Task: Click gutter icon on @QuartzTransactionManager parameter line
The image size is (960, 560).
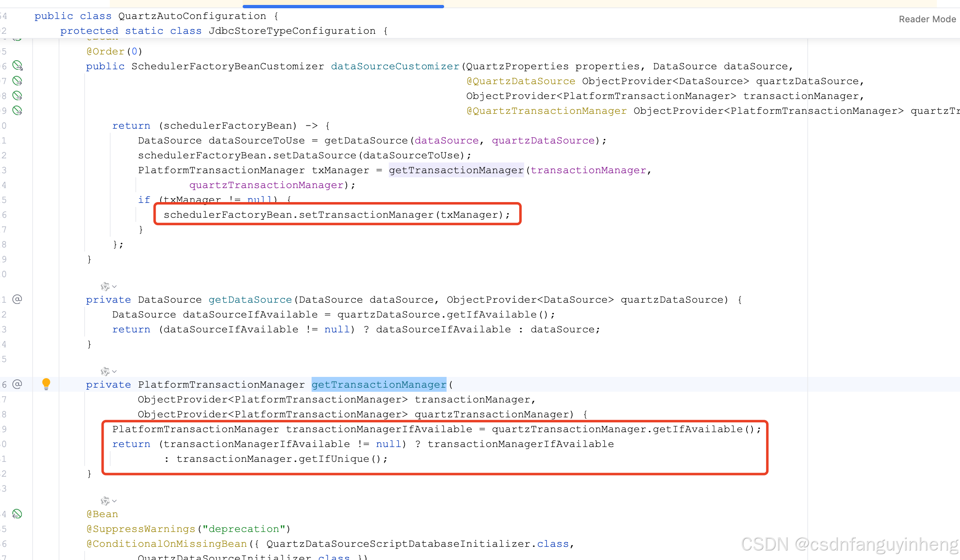Action: click(17, 111)
